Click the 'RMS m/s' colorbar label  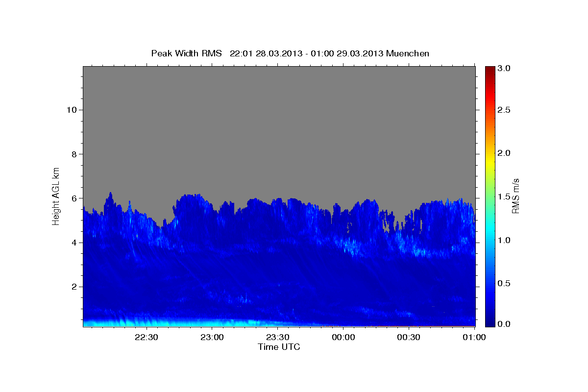pyautogui.click(x=515, y=196)
